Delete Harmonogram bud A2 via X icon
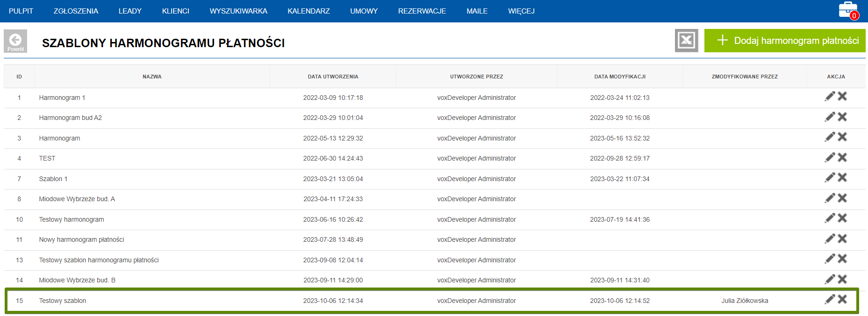This screenshot has width=868, height=316. (842, 117)
